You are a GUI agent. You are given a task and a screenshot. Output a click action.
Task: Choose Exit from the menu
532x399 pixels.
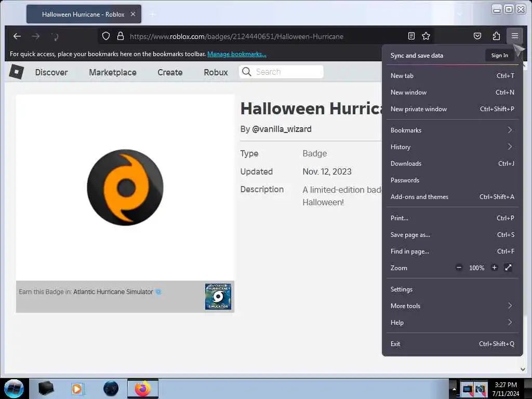pyautogui.click(x=453, y=344)
